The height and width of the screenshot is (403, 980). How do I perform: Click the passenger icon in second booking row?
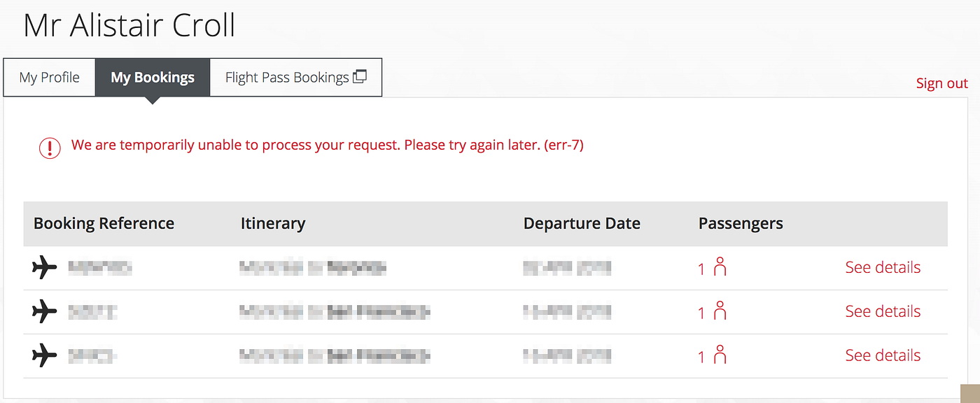pos(720,311)
